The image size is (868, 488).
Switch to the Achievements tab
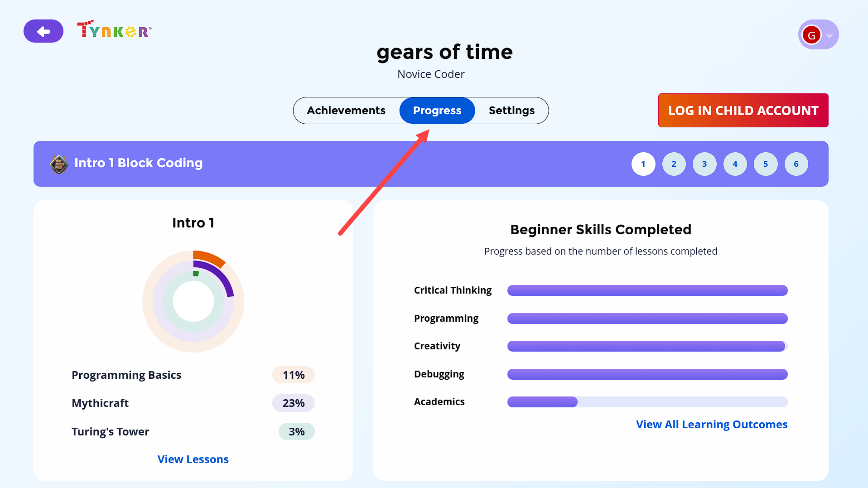pyautogui.click(x=346, y=111)
